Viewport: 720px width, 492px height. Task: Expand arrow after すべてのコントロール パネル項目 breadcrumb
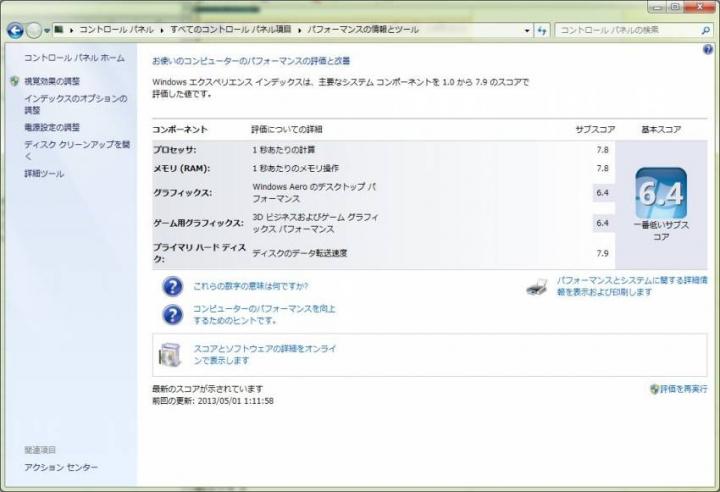297,30
